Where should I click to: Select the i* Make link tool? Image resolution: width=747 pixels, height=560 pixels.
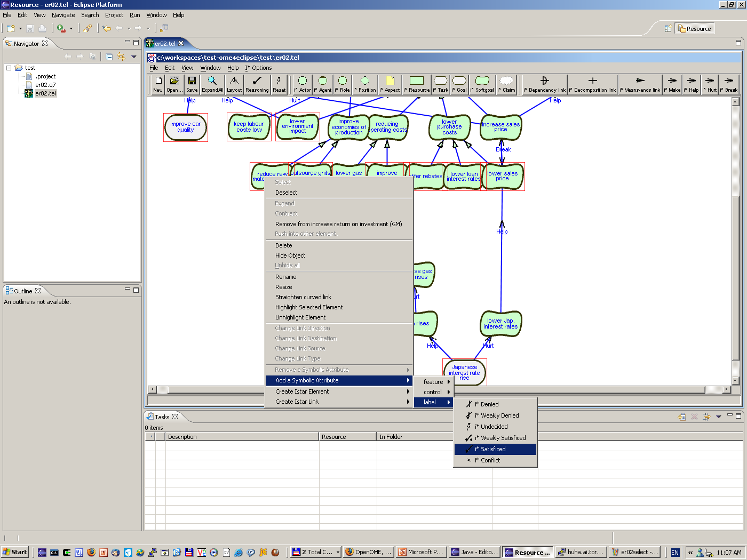point(672,84)
